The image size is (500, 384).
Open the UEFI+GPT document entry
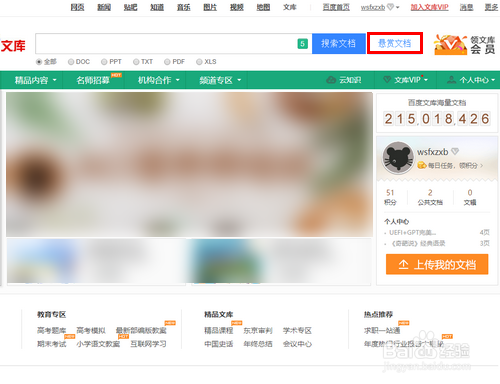pyautogui.click(x=413, y=232)
